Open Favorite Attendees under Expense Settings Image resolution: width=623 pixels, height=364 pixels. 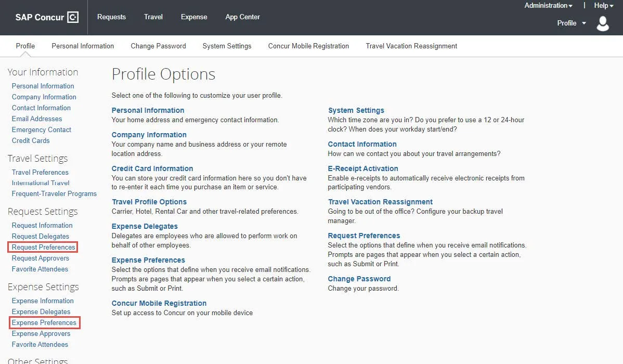click(x=40, y=345)
